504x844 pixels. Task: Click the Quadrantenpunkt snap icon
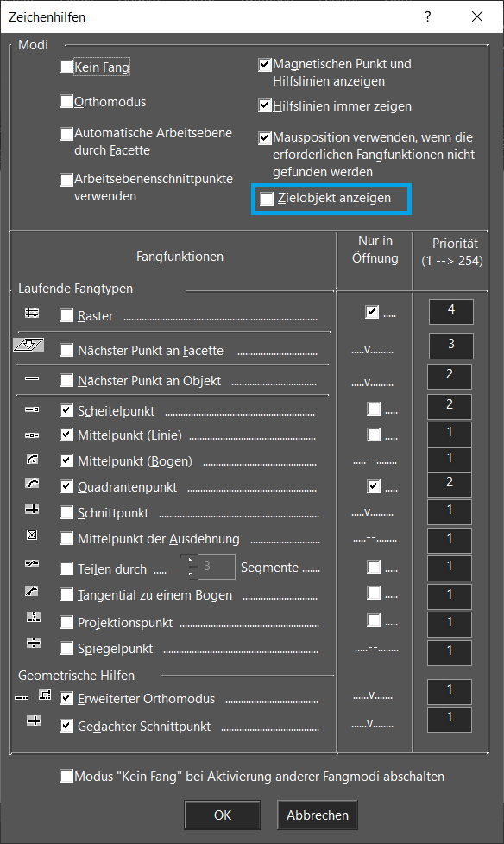[32, 483]
